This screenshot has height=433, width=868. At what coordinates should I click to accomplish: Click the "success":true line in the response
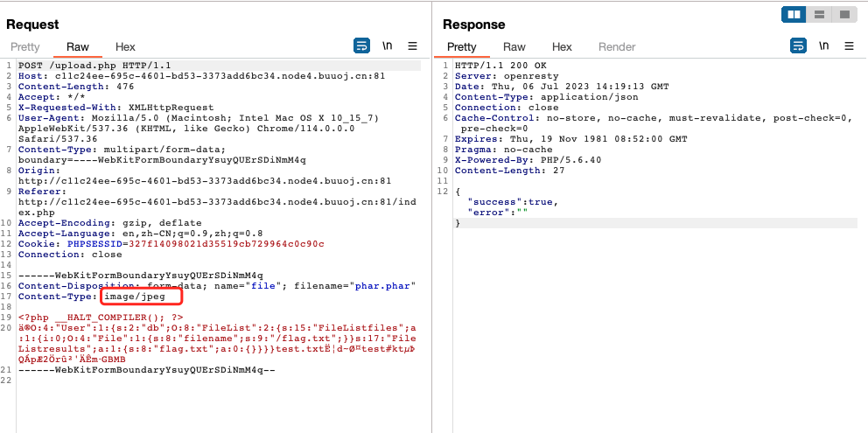(512, 202)
